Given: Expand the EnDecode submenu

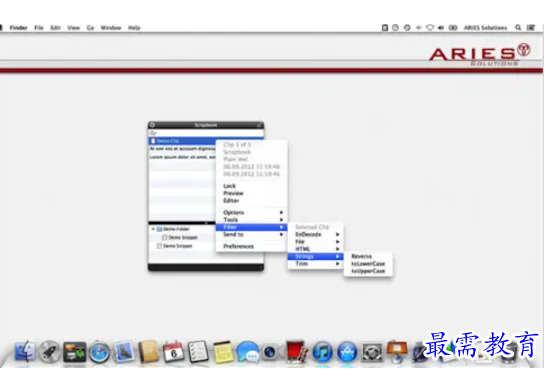Looking at the screenshot, I should point(315,234).
